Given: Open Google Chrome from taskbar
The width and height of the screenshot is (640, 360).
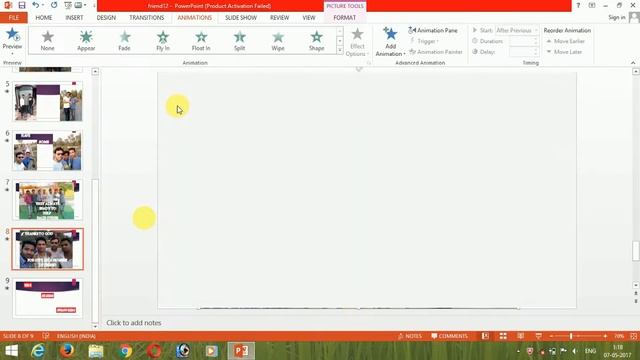Looking at the screenshot, I should click(126, 351).
